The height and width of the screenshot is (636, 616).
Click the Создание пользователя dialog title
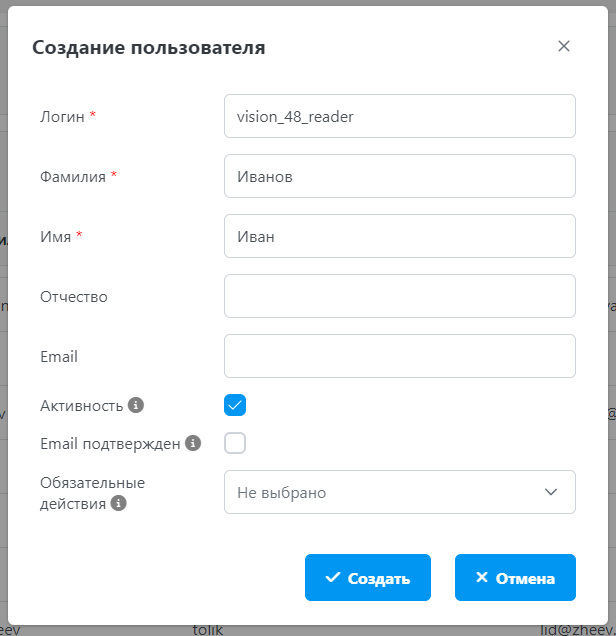pyautogui.click(x=149, y=47)
